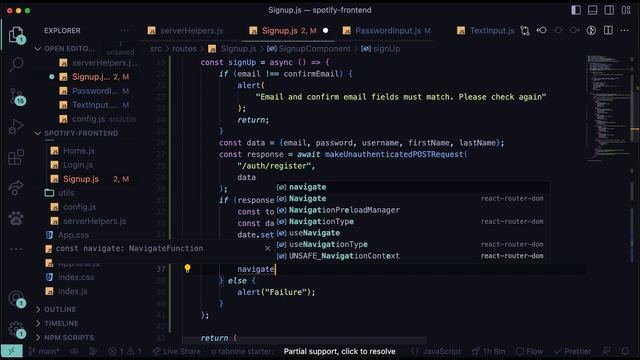The height and width of the screenshot is (360, 640).
Task: Open the Source Control view icon
Action: click(x=16, y=96)
